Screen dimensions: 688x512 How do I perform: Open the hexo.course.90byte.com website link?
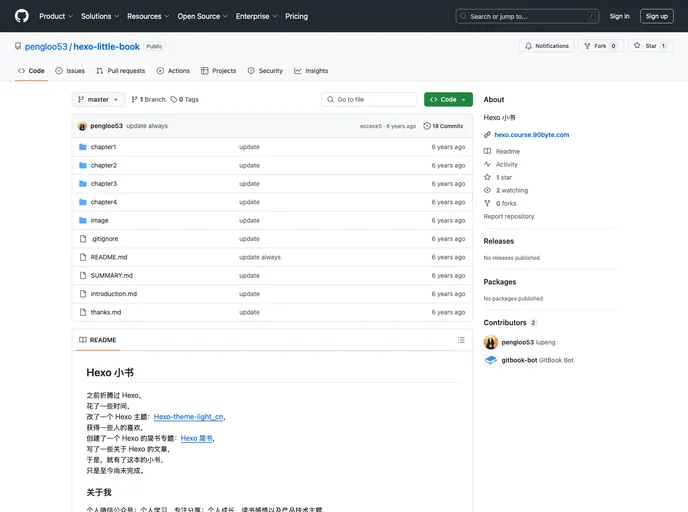pyautogui.click(x=531, y=135)
